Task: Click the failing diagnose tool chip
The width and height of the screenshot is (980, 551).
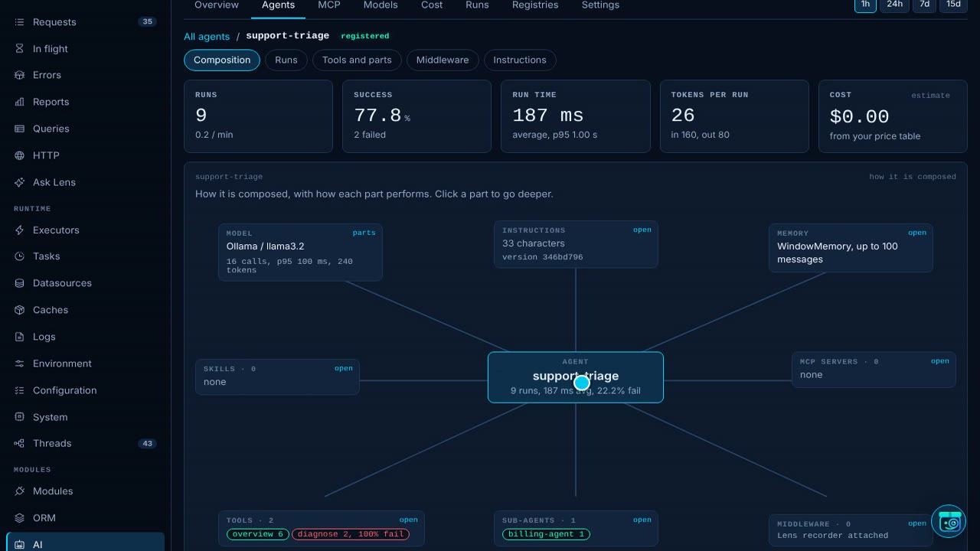Action: tap(351, 534)
